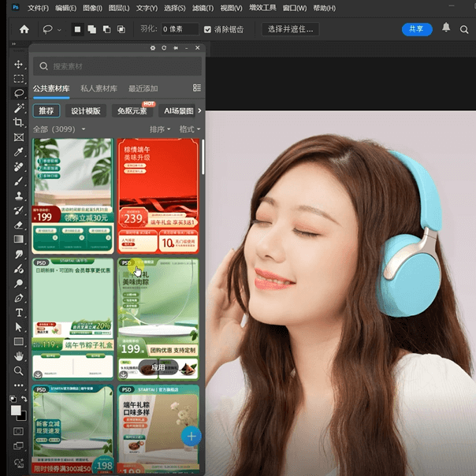Screen dimensions: 476x476
Task: Select the Clone Stamp tool
Action: coord(18,195)
